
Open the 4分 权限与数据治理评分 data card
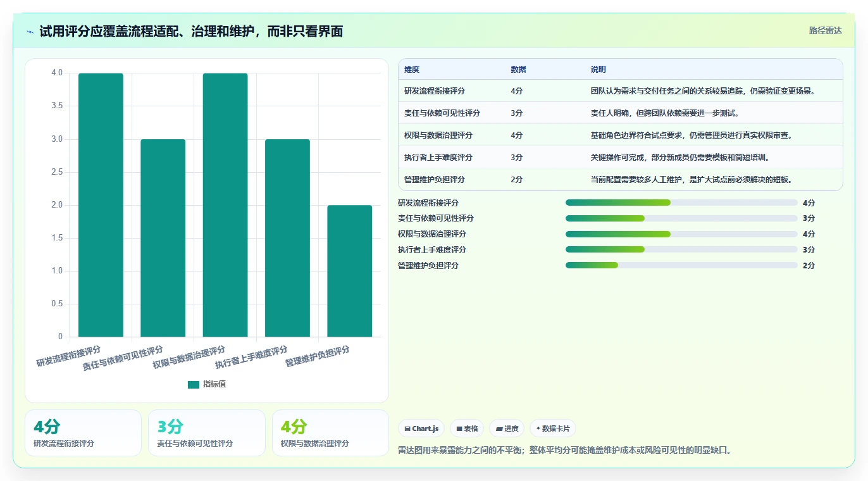tap(330, 433)
